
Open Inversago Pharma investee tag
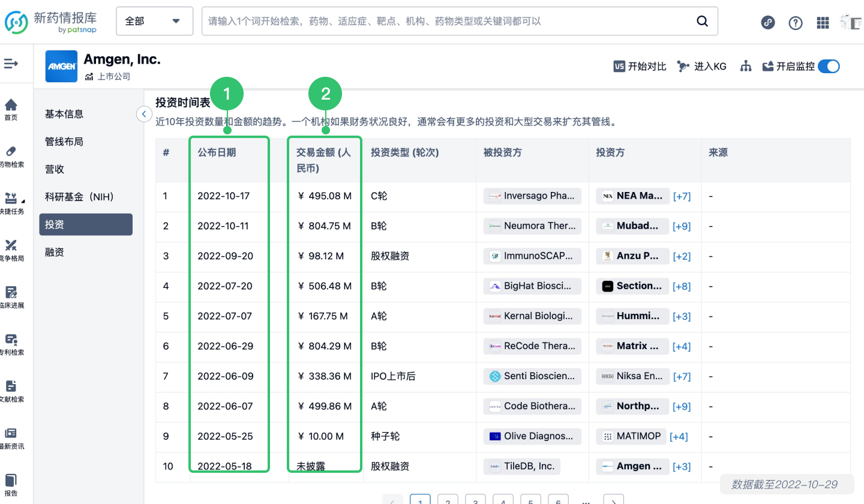(533, 196)
